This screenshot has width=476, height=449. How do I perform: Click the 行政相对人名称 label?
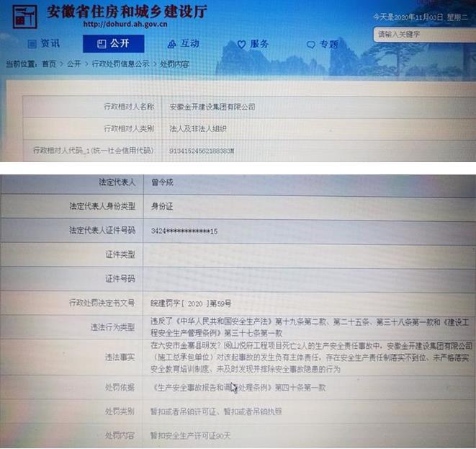(129, 107)
